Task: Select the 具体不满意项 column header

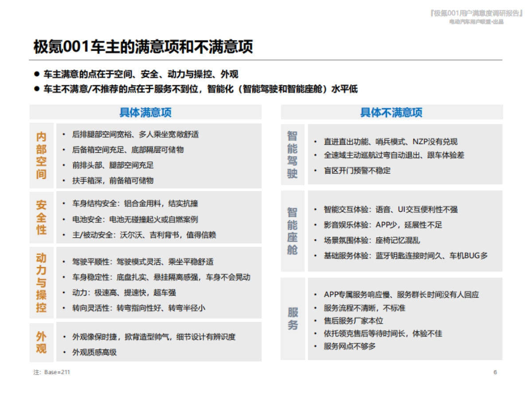Action: [x=391, y=113]
